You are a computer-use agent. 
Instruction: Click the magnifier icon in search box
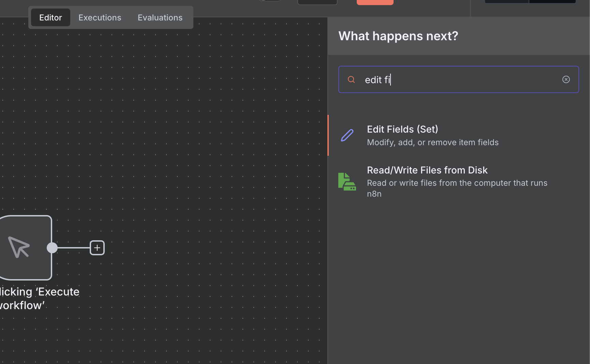(x=351, y=79)
